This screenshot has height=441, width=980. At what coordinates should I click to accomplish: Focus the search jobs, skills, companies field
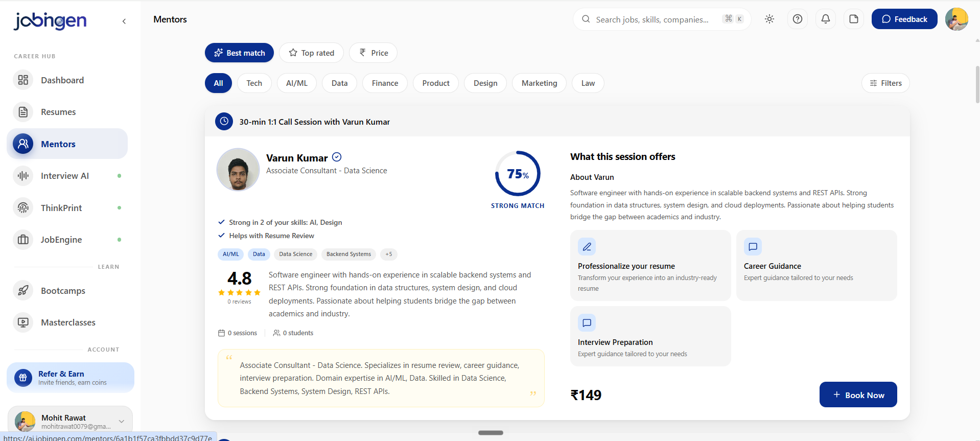coord(662,19)
